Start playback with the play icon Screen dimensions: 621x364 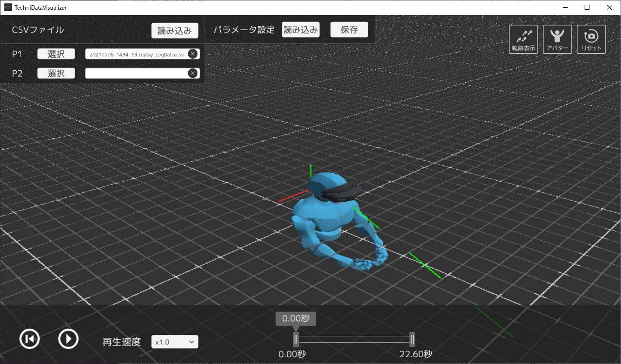point(68,339)
